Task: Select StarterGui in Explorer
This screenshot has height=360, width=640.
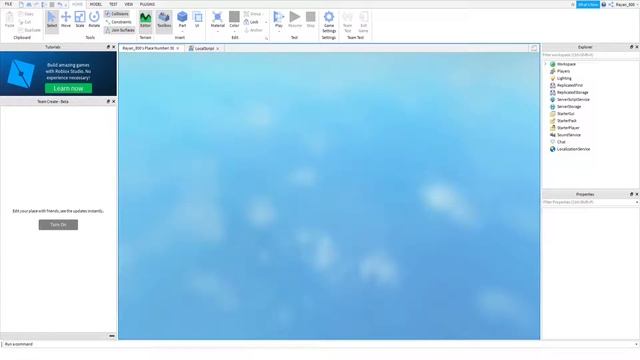Action: 565,113
